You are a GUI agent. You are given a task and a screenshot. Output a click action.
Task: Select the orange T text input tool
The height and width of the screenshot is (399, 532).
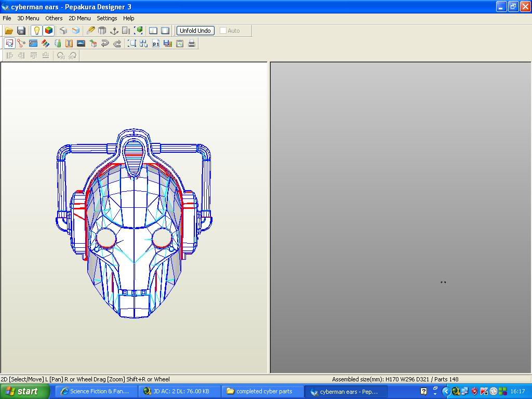pos(69,44)
